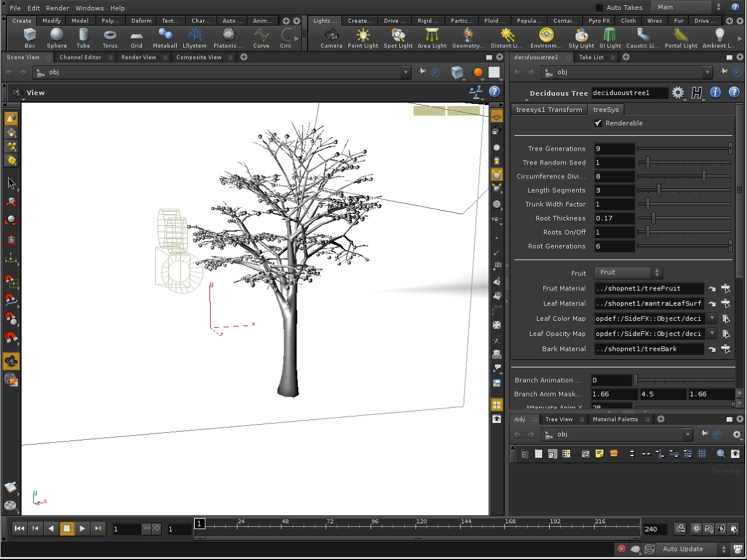747x560 pixels.
Task: Jump to the first frame
Action: pos(19,528)
